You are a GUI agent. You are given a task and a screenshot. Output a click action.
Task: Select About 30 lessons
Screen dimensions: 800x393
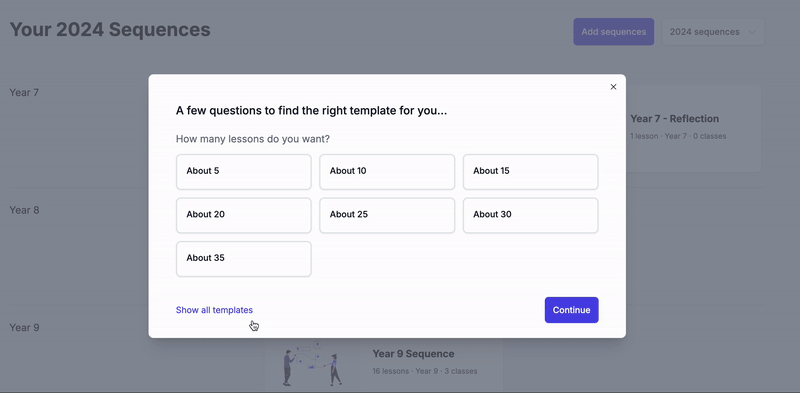[x=531, y=215]
